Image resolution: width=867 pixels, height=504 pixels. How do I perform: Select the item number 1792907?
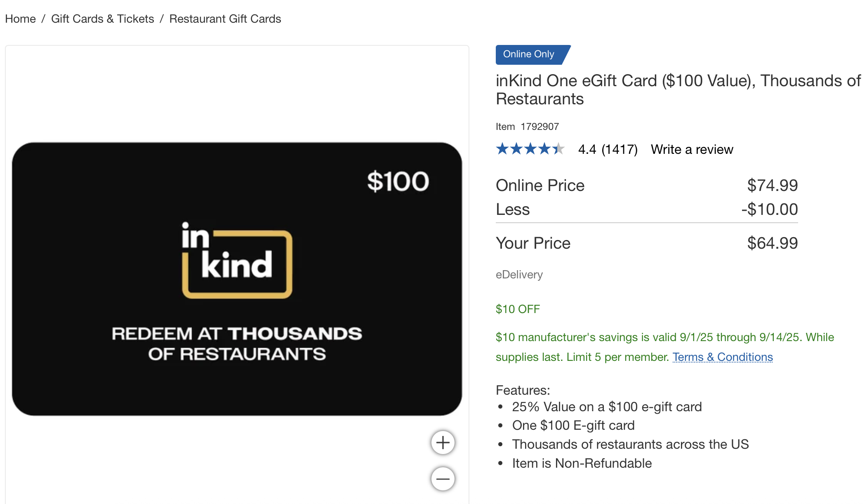click(540, 127)
